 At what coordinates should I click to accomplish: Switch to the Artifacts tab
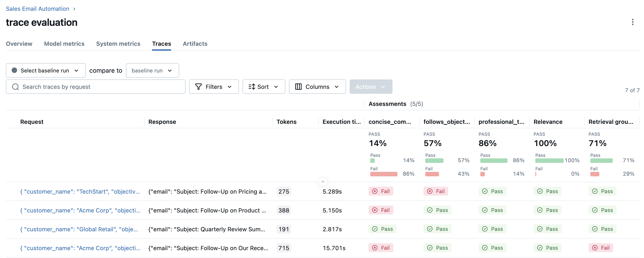coord(195,44)
